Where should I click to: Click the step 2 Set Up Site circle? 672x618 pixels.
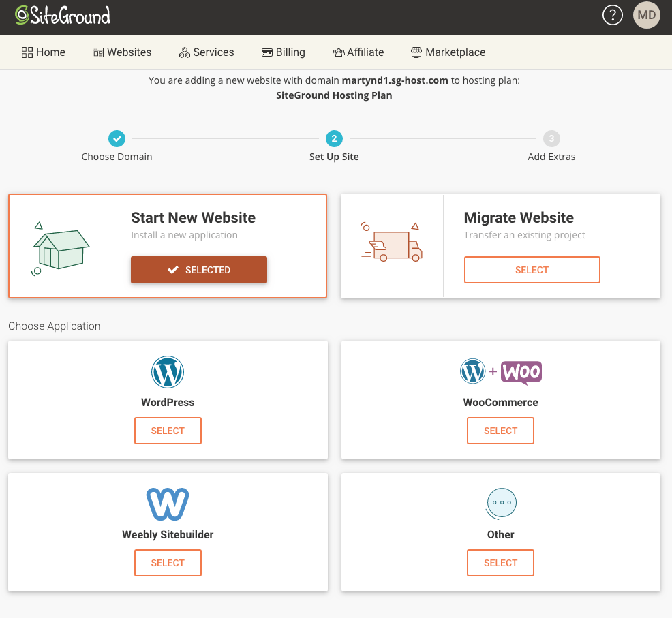click(x=334, y=138)
